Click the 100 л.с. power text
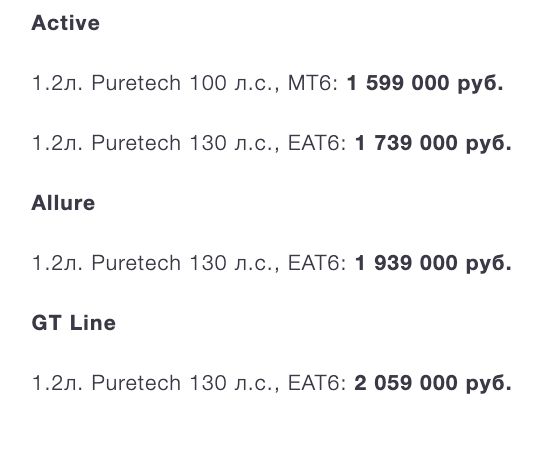The width and height of the screenshot is (546, 456). 232,83
